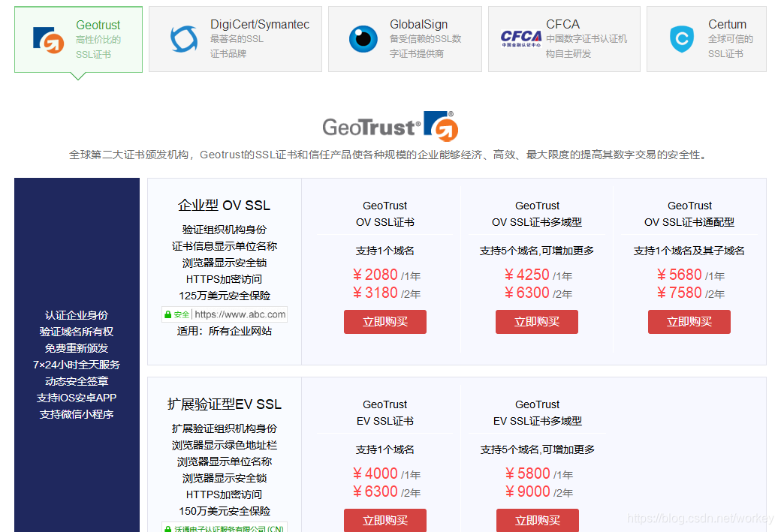Click the OV SSL证书通配型 product title
Viewport: 781px width, 532px height.
click(x=689, y=214)
